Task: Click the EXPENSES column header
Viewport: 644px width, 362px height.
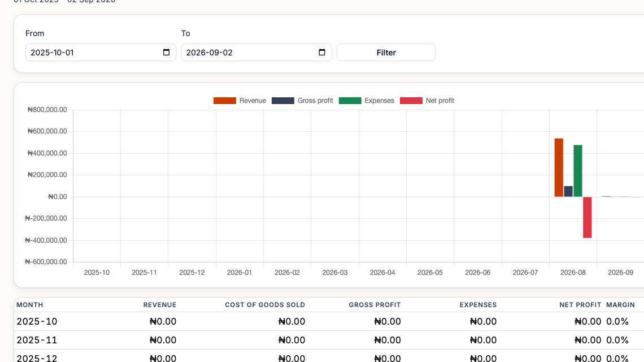Action: click(478, 305)
